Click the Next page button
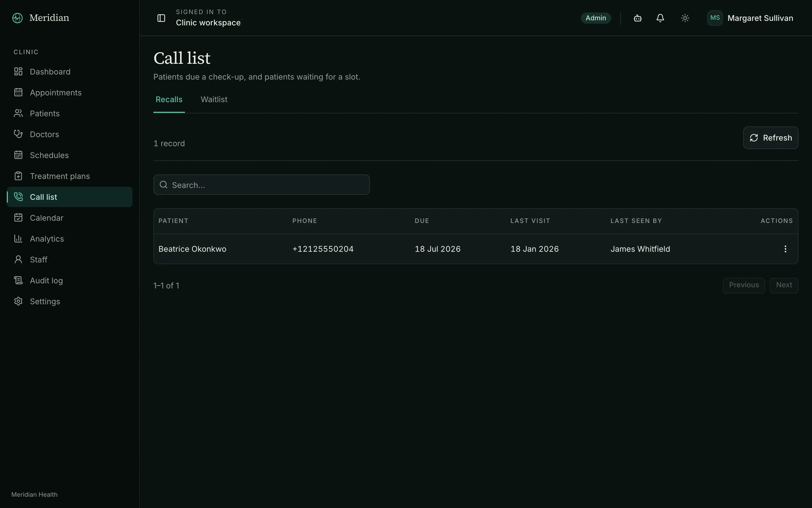 [784, 285]
